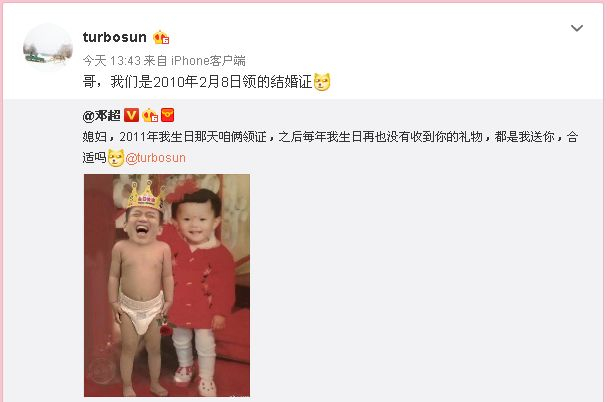Open the @turbosun mention link
This screenshot has width=607, height=402.
(156, 158)
